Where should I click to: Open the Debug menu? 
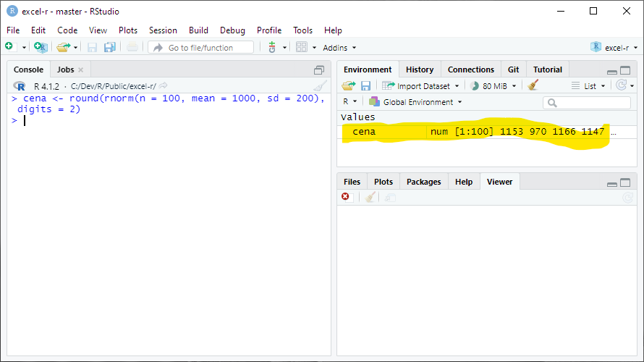(232, 30)
